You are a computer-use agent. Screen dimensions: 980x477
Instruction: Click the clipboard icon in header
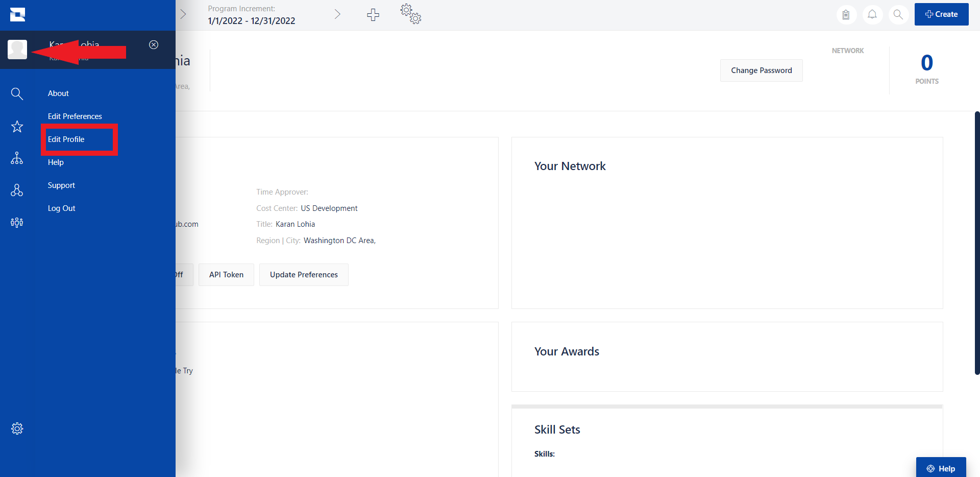(x=846, y=15)
